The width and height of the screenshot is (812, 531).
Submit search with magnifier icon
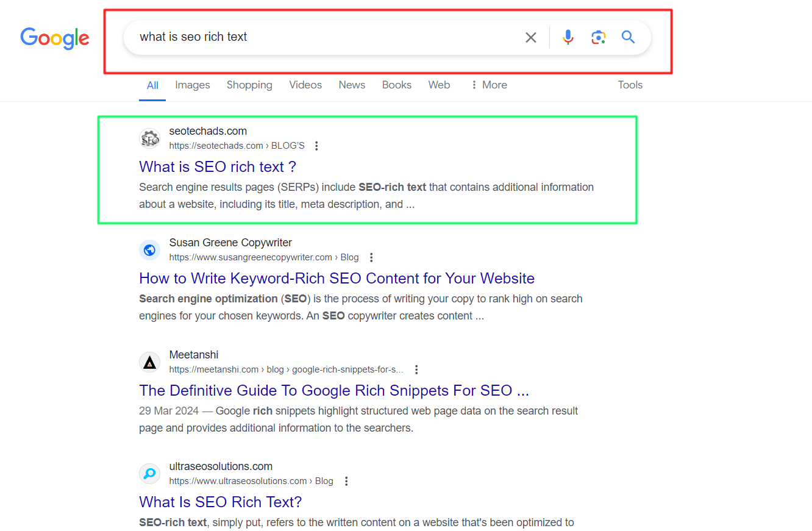pos(629,37)
